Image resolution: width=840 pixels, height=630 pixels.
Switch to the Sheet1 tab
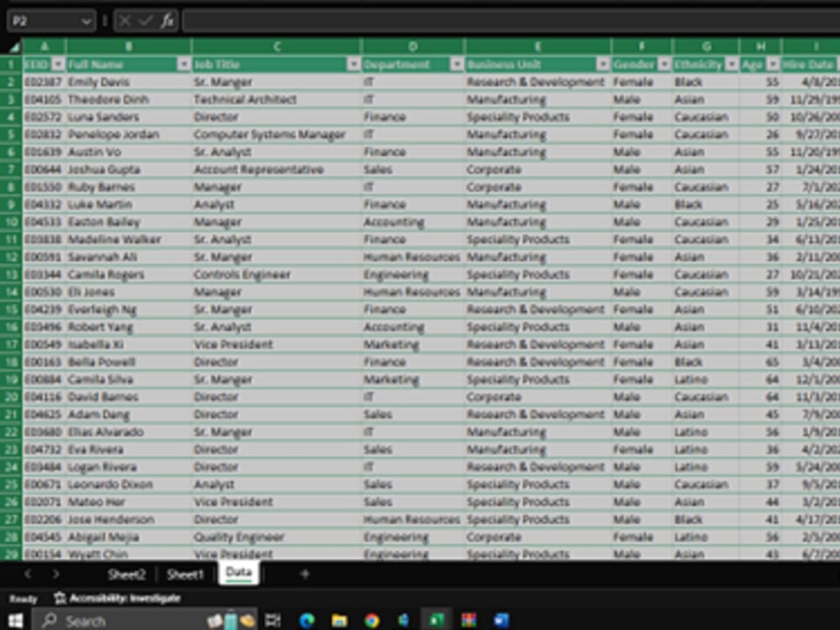coord(185,575)
